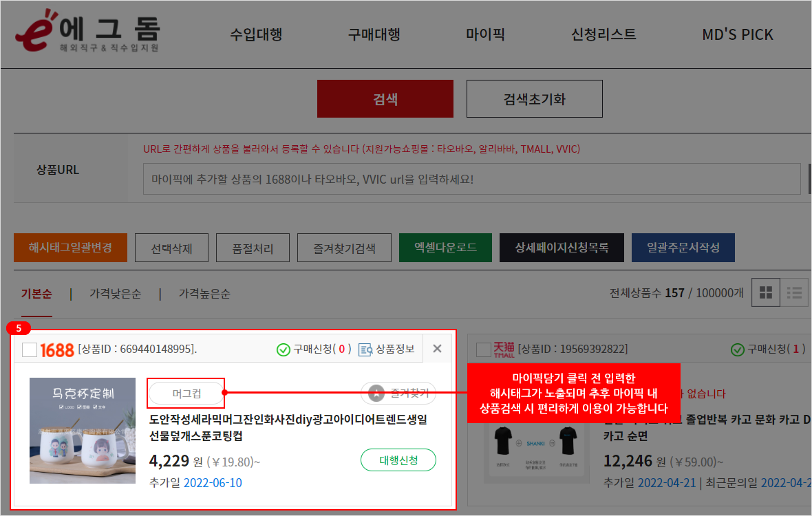Switch to list view layout
This screenshot has height=516, width=812.
795,293
